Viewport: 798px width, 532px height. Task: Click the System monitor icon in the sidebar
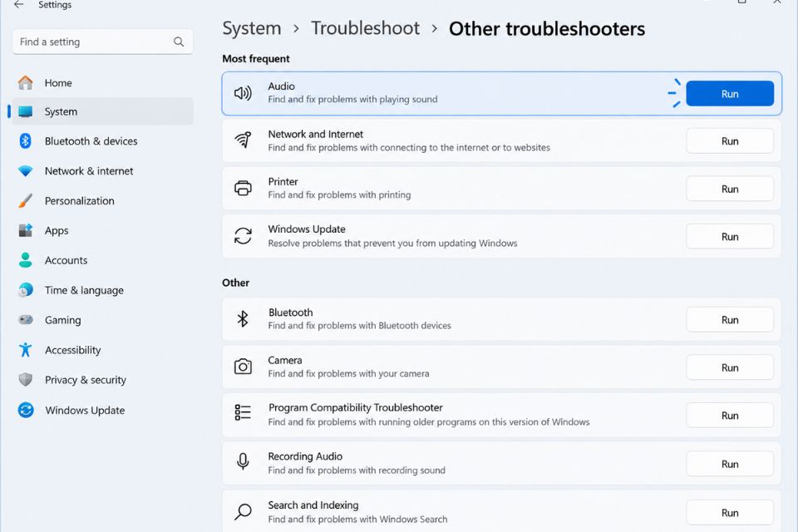point(26,111)
